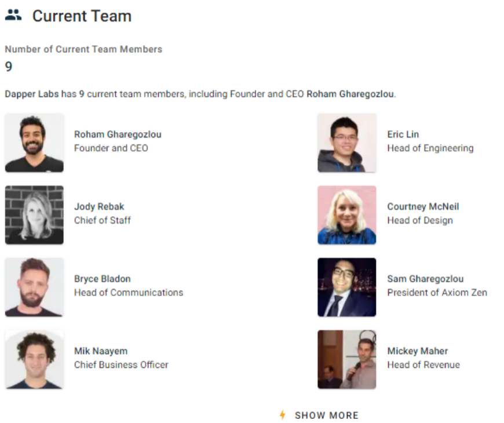Open Mickey Maher's profile picture
The width and height of the screenshot is (504, 423).
pyautogui.click(x=346, y=359)
